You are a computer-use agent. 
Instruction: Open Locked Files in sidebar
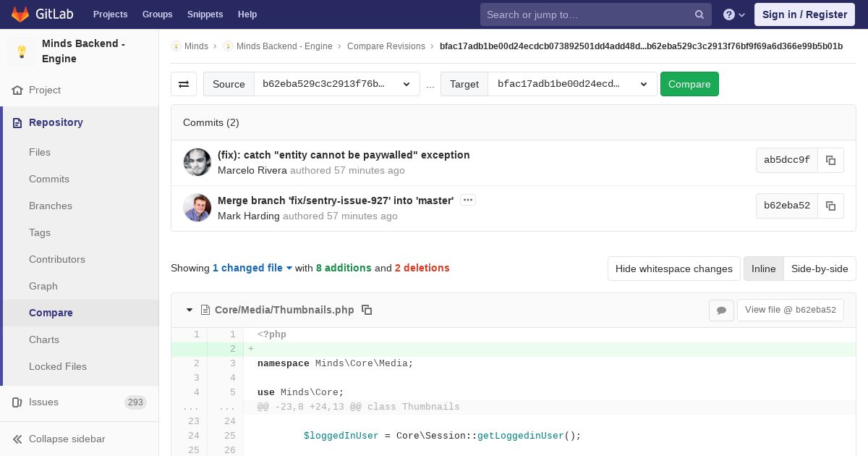click(x=58, y=366)
